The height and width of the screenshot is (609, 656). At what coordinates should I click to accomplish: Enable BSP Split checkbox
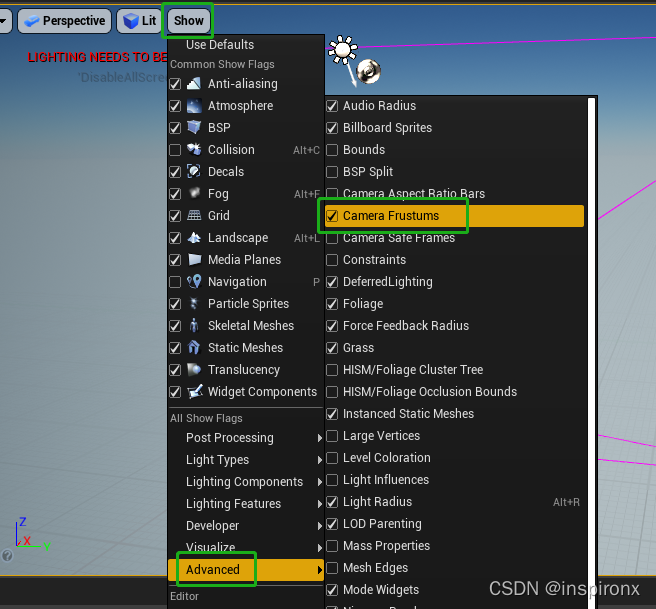[332, 171]
